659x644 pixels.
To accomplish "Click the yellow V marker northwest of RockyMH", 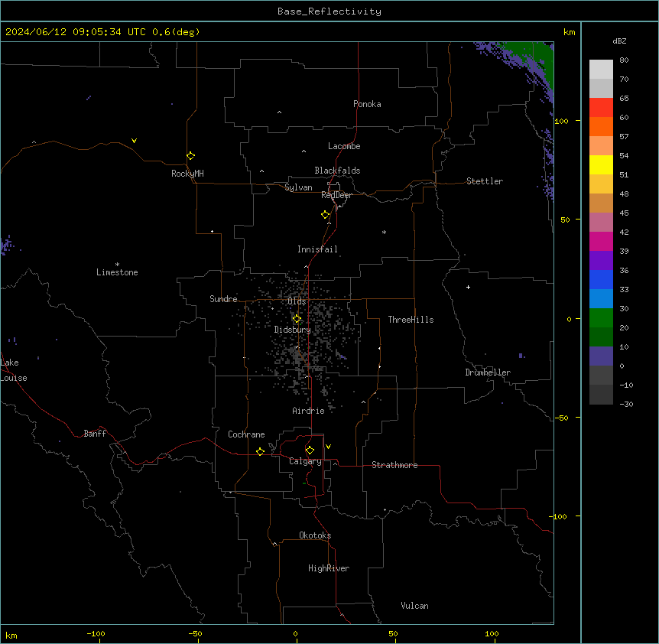I will (134, 141).
